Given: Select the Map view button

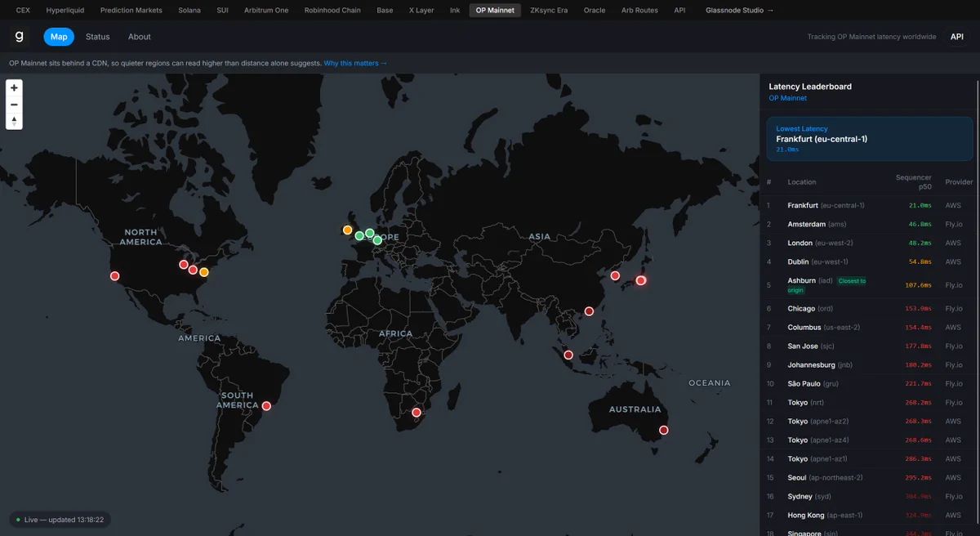Looking at the screenshot, I should coord(59,37).
